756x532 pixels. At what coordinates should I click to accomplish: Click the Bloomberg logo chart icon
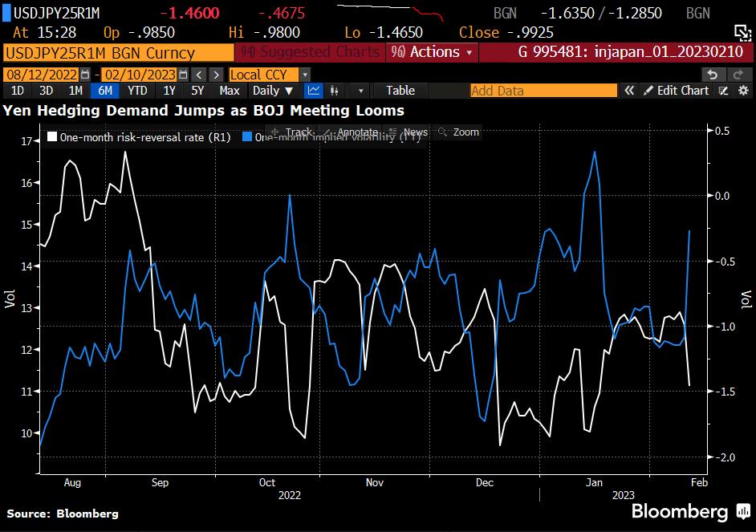pos(743,511)
